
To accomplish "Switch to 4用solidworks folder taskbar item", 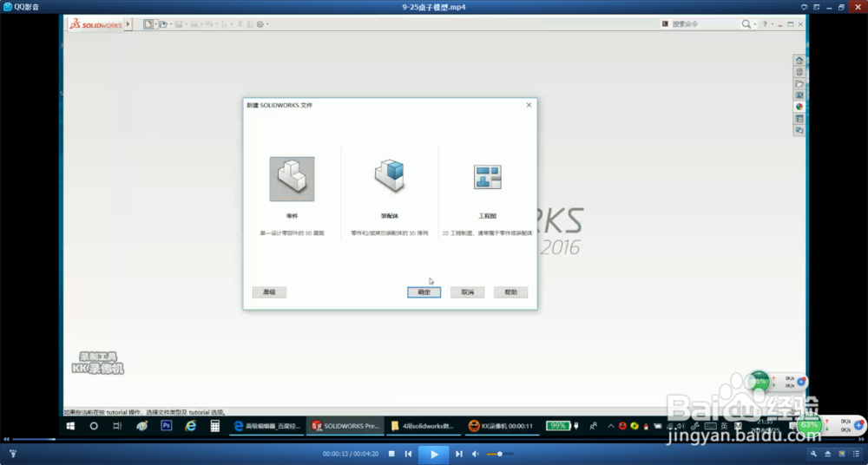I will click(x=424, y=426).
